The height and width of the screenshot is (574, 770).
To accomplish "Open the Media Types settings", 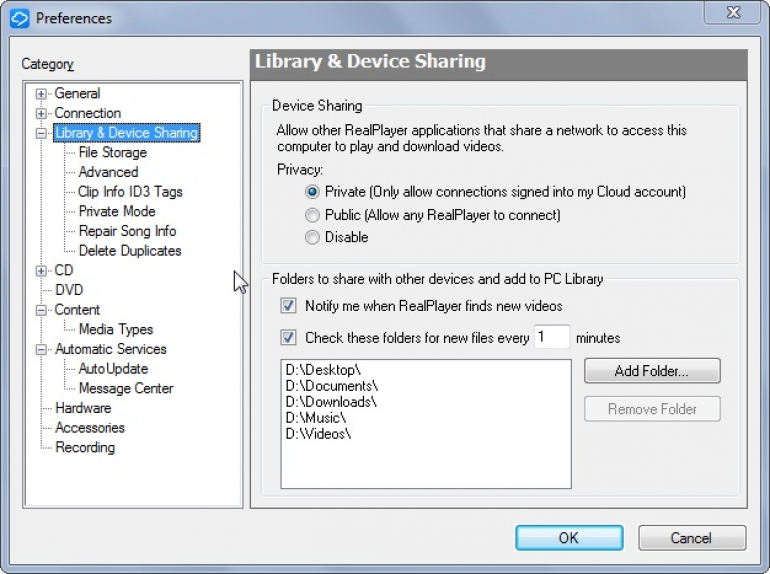I will pyautogui.click(x=116, y=329).
